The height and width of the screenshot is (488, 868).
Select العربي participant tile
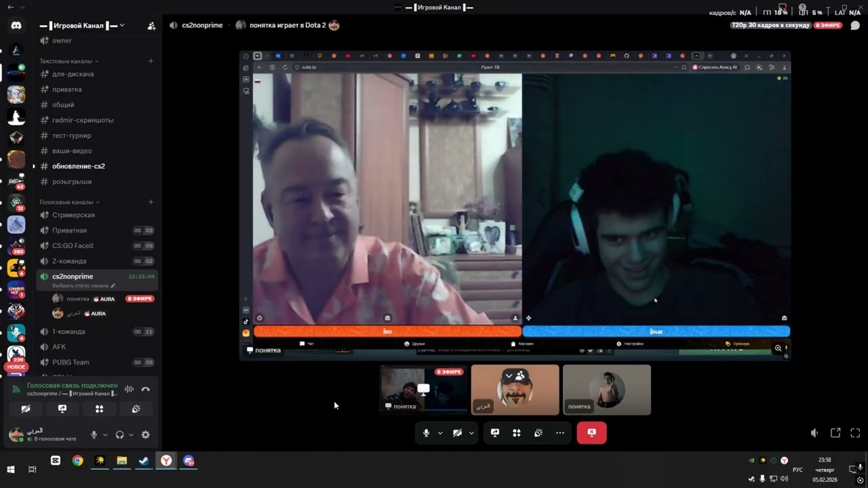click(515, 390)
